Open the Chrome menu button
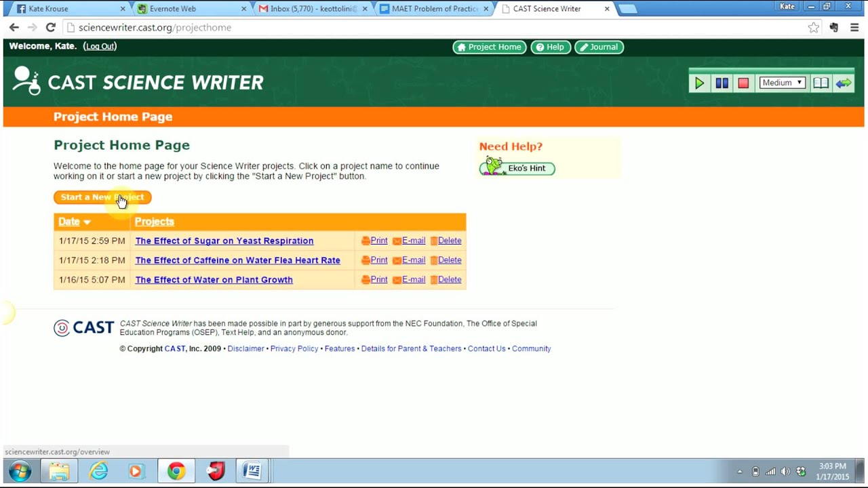 (854, 27)
